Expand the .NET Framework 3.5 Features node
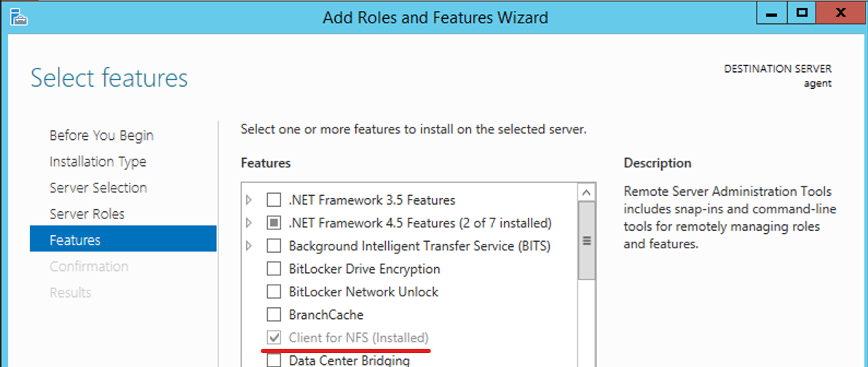The image size is (868, 367). point(250,200)
